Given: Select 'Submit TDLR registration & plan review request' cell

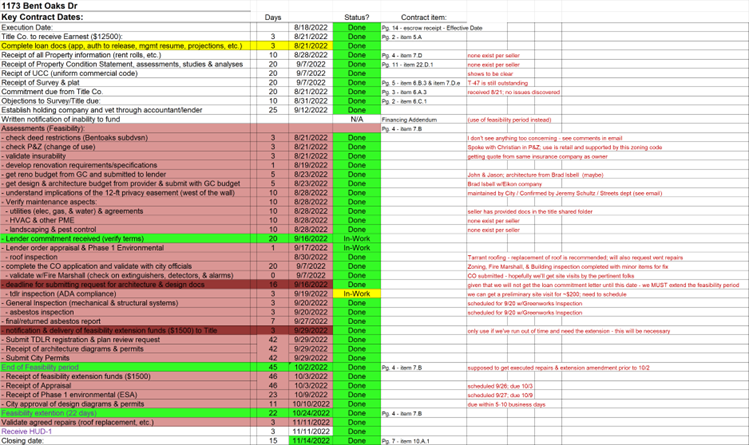Looking at the screenshot, I should pos(125,339).
